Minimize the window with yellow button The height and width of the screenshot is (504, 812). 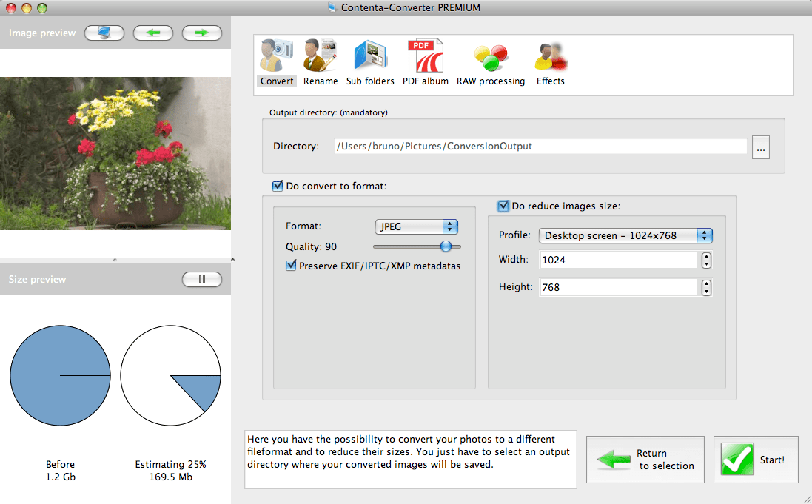(27, 7)
